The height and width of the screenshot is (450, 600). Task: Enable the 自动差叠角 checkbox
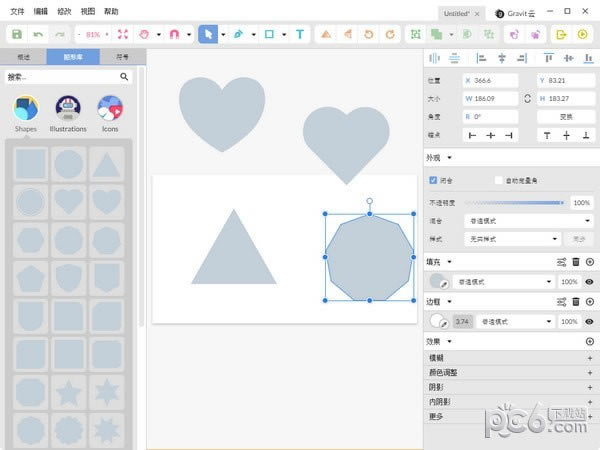pyautogui.click(x=499, y=180)
